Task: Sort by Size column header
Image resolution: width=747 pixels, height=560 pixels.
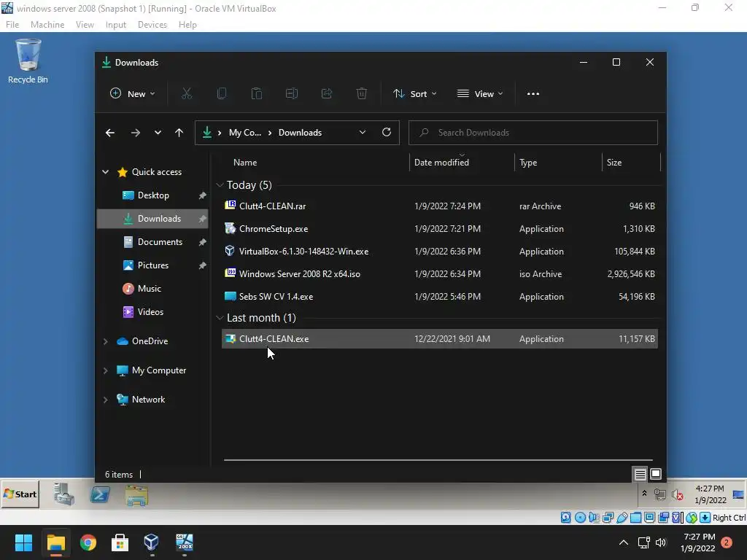Action: point(631,163)
